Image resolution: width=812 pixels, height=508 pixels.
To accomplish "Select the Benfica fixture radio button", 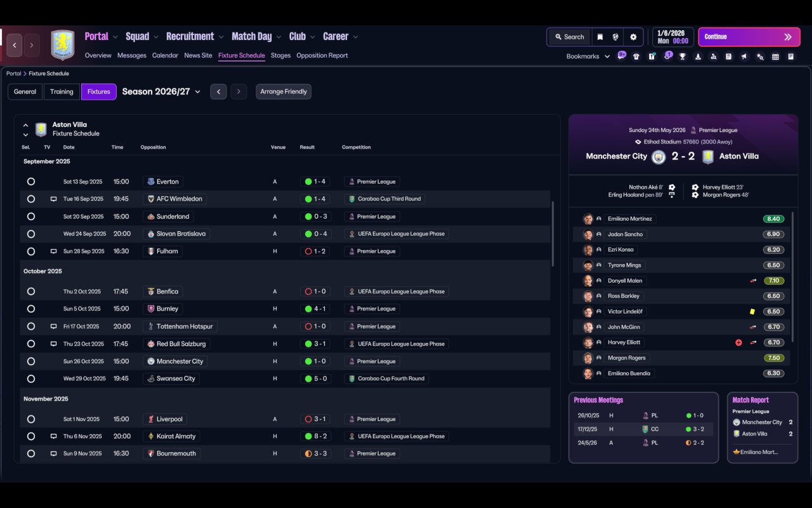I will [x=31, y=291].
